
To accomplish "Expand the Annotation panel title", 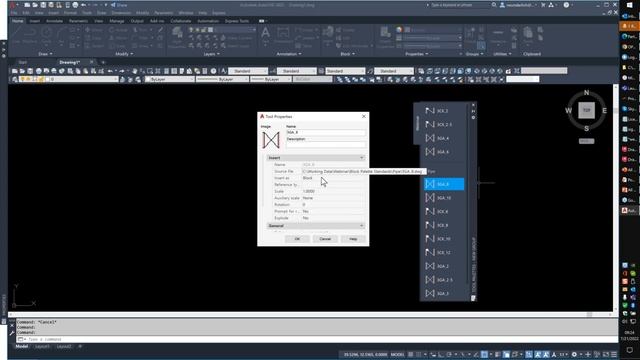I will tap(289, 54).
